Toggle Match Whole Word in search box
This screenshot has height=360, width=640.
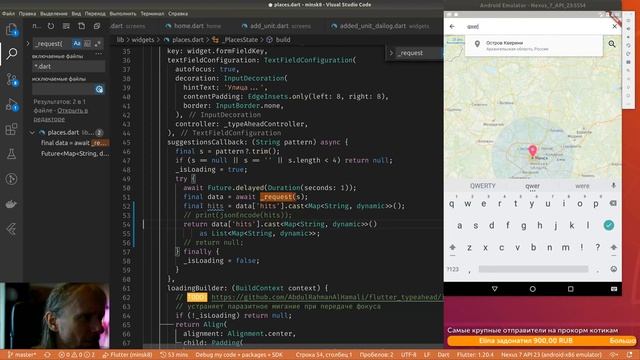87,43
